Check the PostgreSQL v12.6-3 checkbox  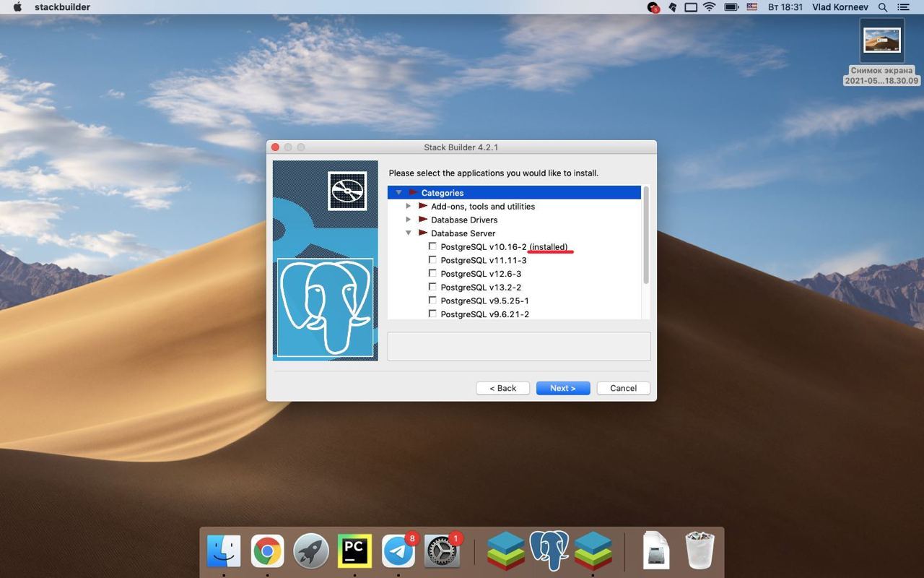tap(432, 274)
